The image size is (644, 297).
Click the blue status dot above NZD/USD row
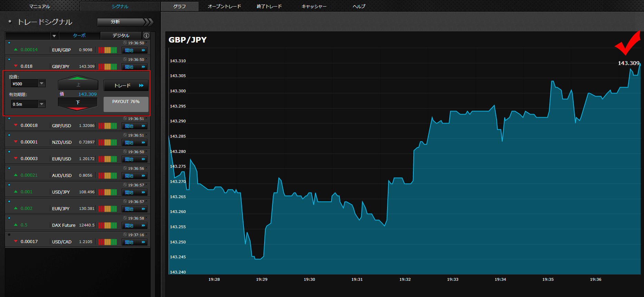[9, 135]
